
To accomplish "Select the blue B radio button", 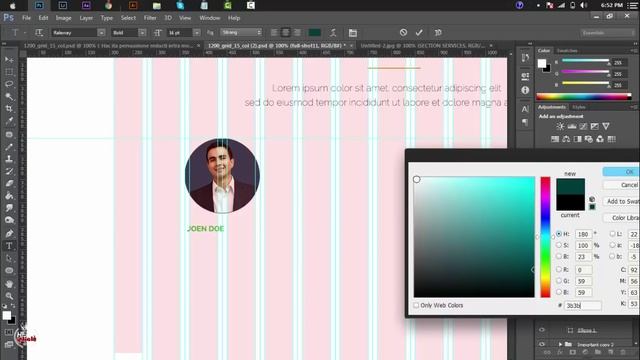I will [x=559, y=292].
